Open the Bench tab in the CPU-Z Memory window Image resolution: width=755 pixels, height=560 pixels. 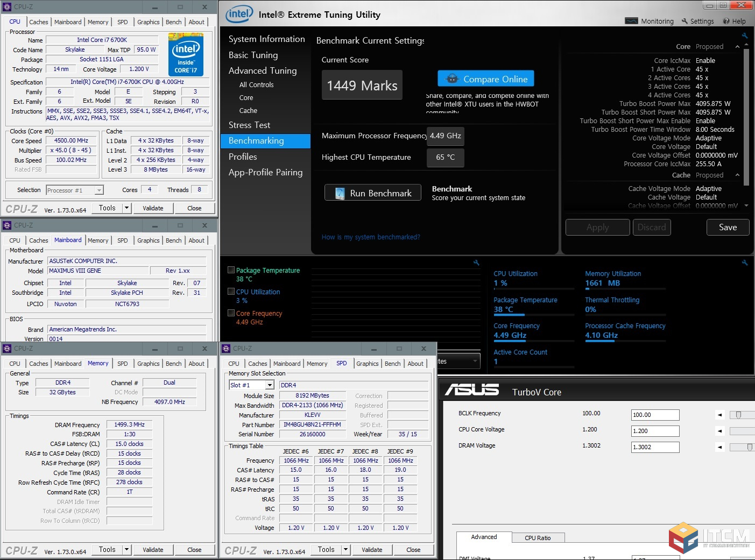click(173, 364)
